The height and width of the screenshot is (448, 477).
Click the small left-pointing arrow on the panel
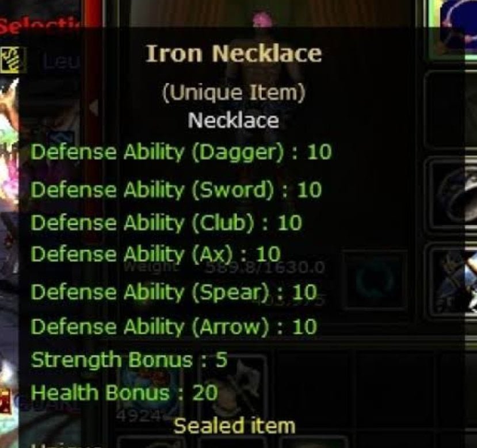point(94,107)
